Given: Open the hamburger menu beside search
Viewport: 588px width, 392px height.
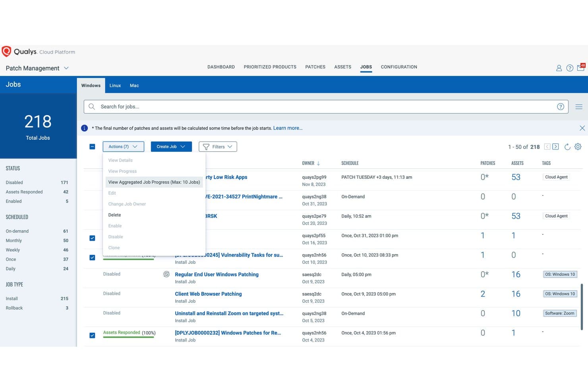Looking at the screenshot, I should [579, 106].
